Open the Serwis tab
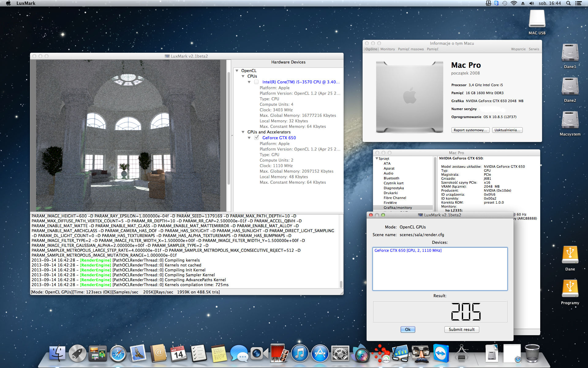This screenshot has height=368, width=588. coord(534,49)
